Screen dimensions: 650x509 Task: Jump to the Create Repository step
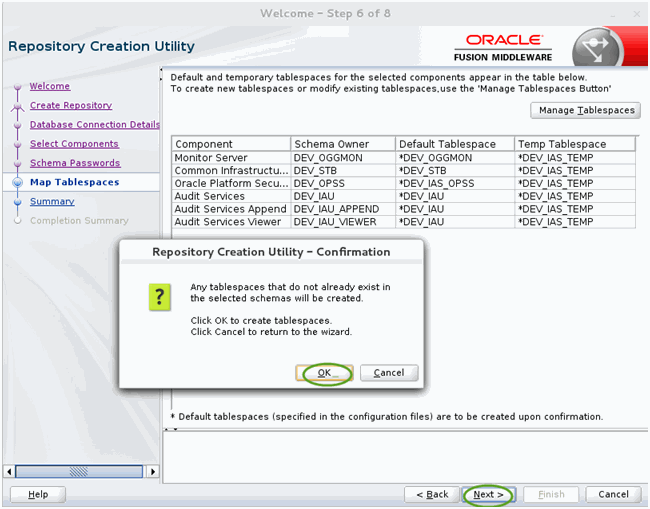click(71, 105)
